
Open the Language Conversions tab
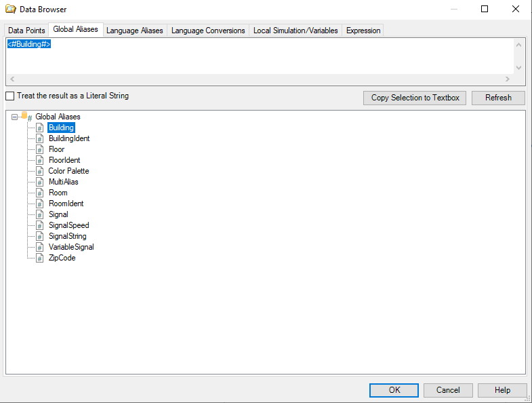208,31
